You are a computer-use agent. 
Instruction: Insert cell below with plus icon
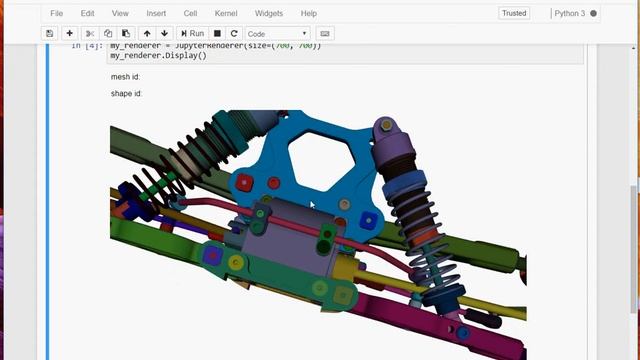pyautogui.click(x=69, y=33)
